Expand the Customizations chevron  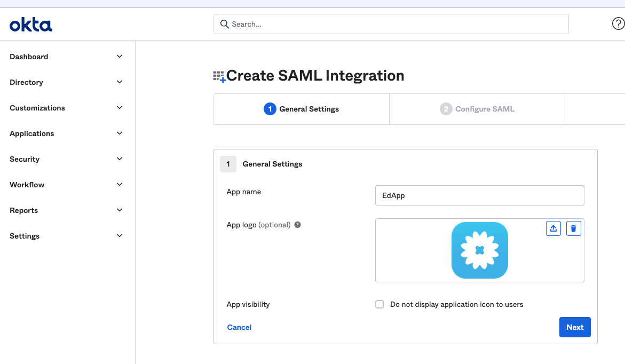click(x=119, y=108)
